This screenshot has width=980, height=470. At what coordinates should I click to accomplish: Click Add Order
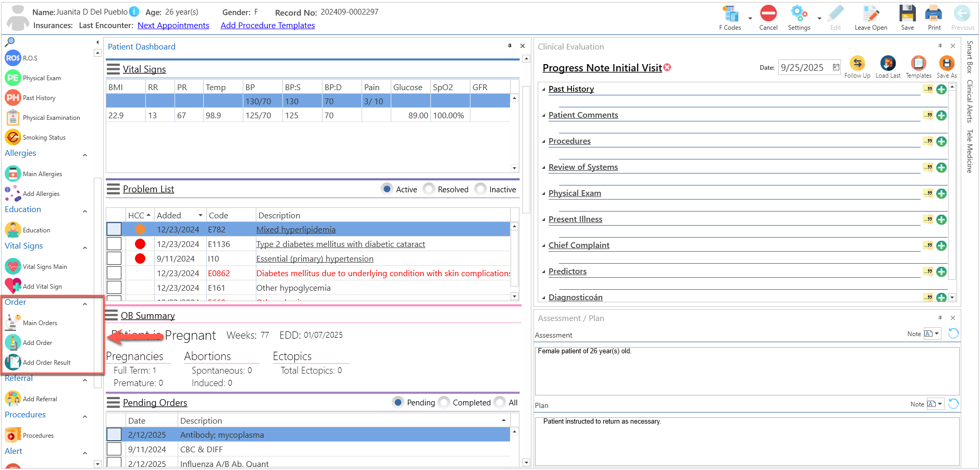coord(29,342)
